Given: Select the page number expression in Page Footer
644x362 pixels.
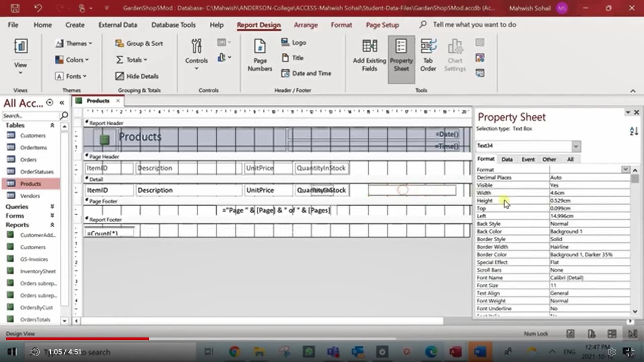Looking at the screenshot, I should 276,210.
